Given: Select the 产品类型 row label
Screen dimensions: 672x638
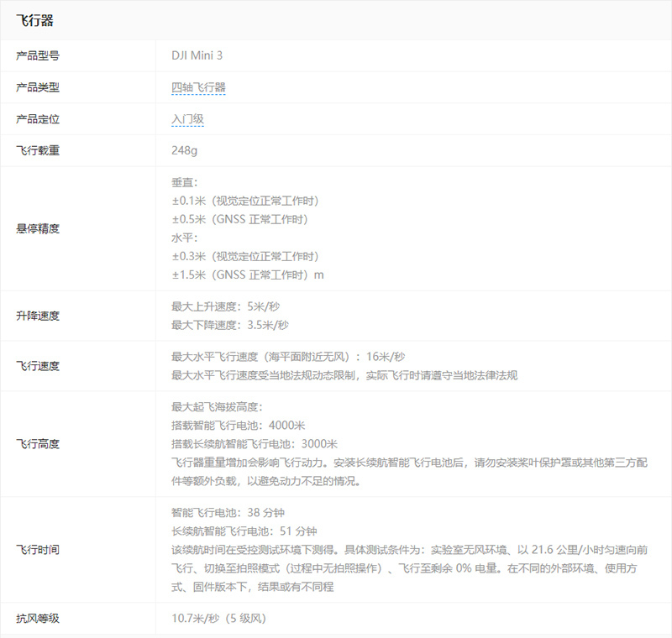Looking at the screenshot, I should pyautogui.click(x=38, y=87).
